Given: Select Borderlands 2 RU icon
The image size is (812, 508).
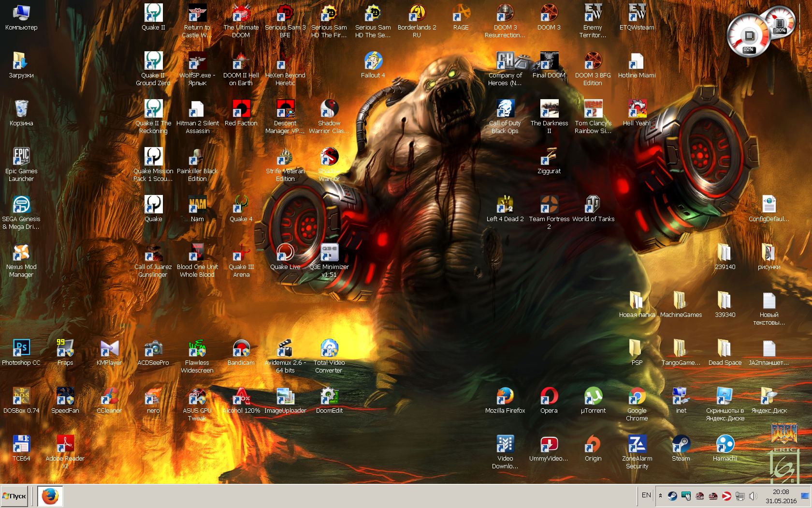Looking at the screenshot, I should point(417,21).
